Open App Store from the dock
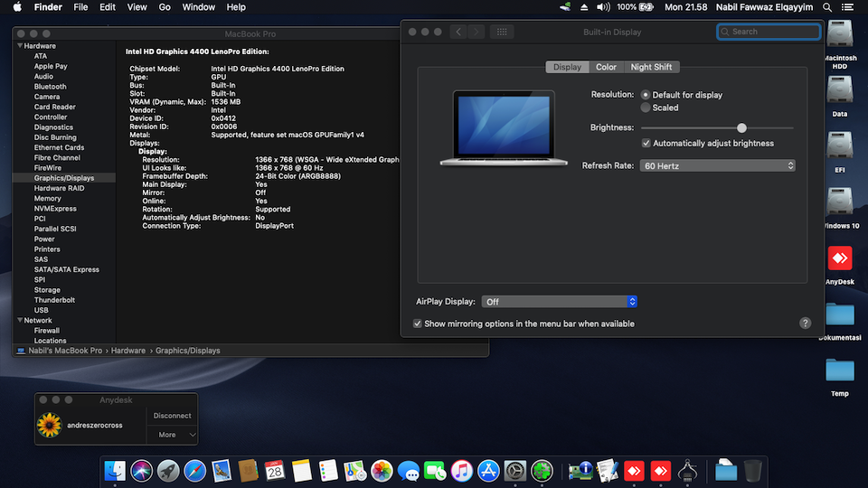This screenshot has height=488, width=868. 488,470
